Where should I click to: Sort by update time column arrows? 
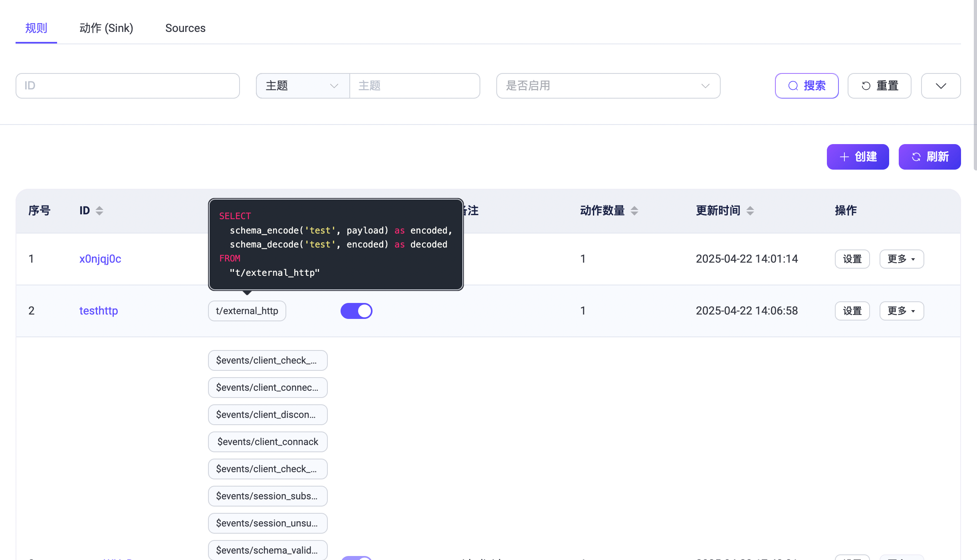(750, 211)
